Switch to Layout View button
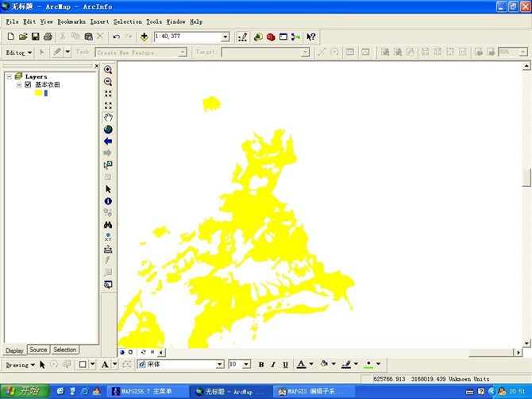This screenshot has height=399, width=532. (x=130, y=352)
